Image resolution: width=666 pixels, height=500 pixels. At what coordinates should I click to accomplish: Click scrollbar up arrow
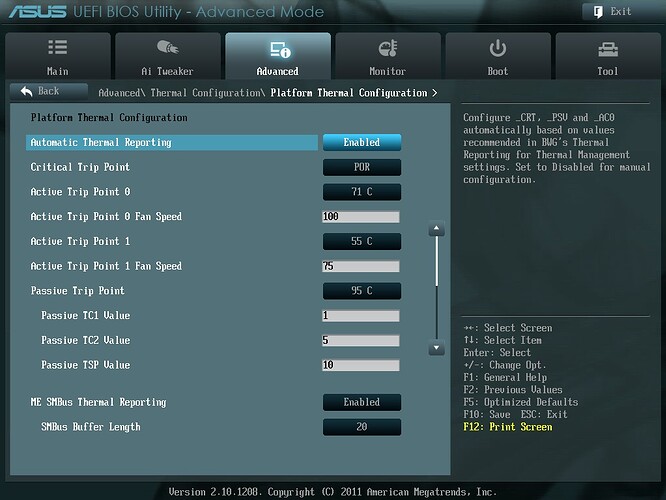pos(436,230)
